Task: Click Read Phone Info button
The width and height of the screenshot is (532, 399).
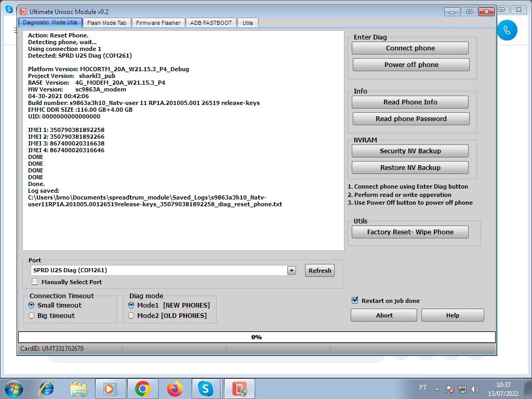Action: [410, 102]
